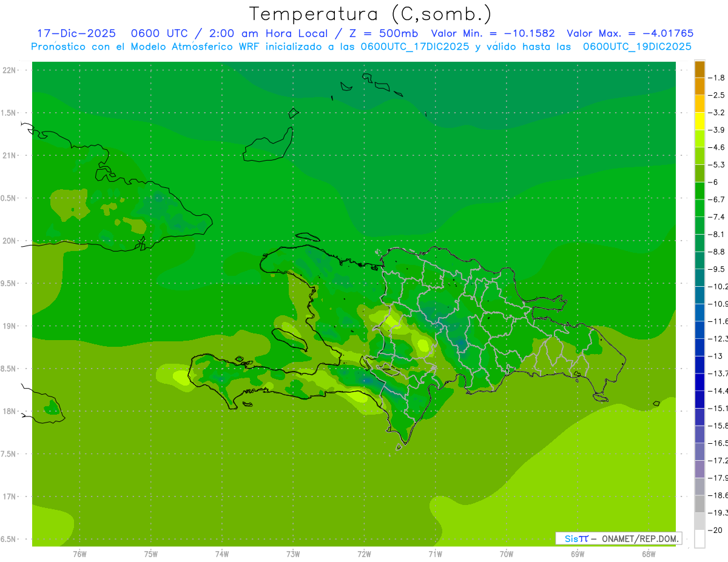728x562 pixels.
Task: Click the '-9.5' colorbar label
Action: (717, 269)
